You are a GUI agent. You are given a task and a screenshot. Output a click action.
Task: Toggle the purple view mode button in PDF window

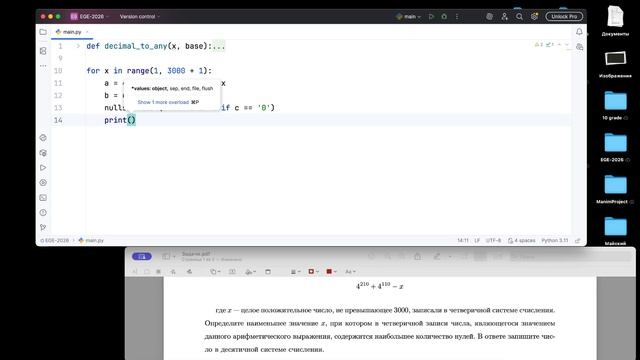[142, 256]
